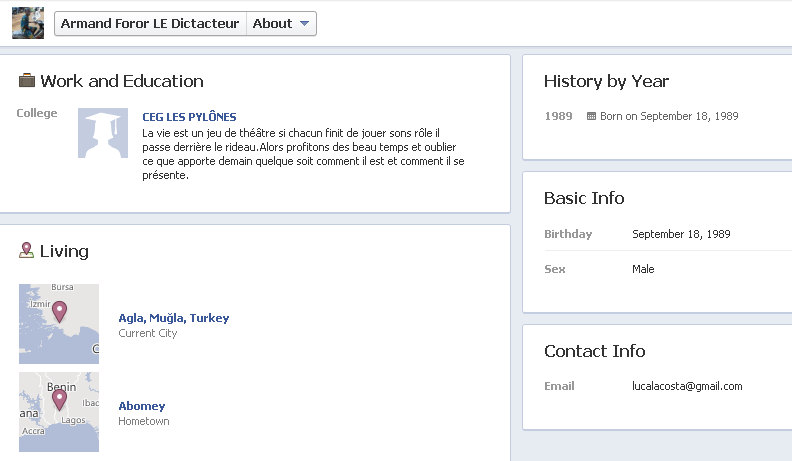This screenshot has width=792, height=461.
Task: Click the Born on September 18, 1989 entry
Action: 668,116
